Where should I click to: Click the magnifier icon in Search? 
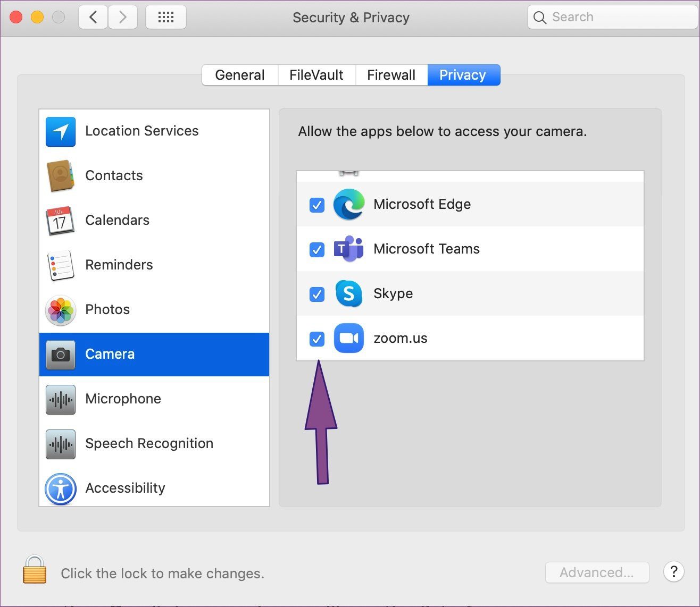click(x=539, y=18)
